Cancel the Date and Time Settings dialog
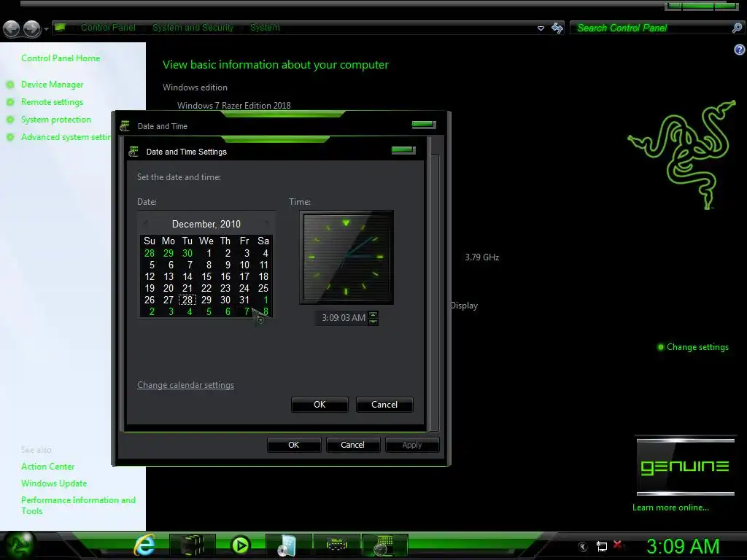The image size is (747, 560). pos(384,404)
